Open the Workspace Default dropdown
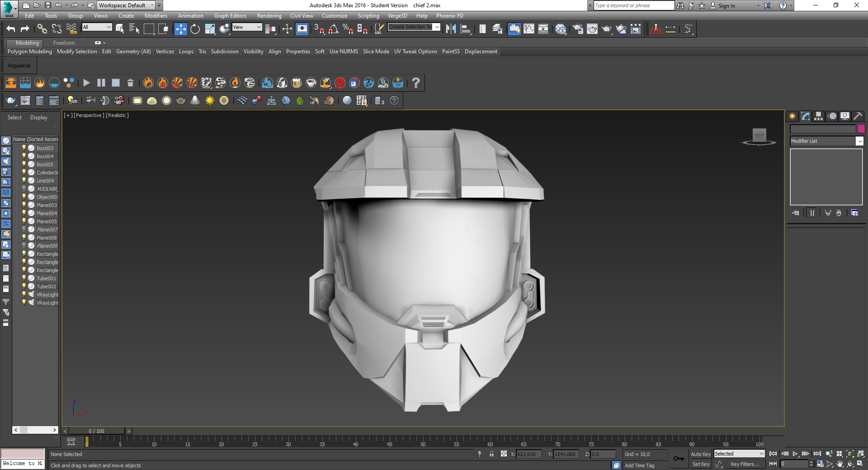 (x=126, y=5)
